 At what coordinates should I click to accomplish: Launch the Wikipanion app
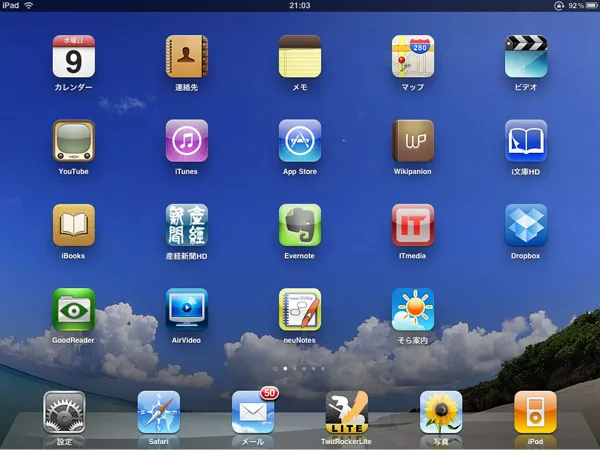coord(413,141)
